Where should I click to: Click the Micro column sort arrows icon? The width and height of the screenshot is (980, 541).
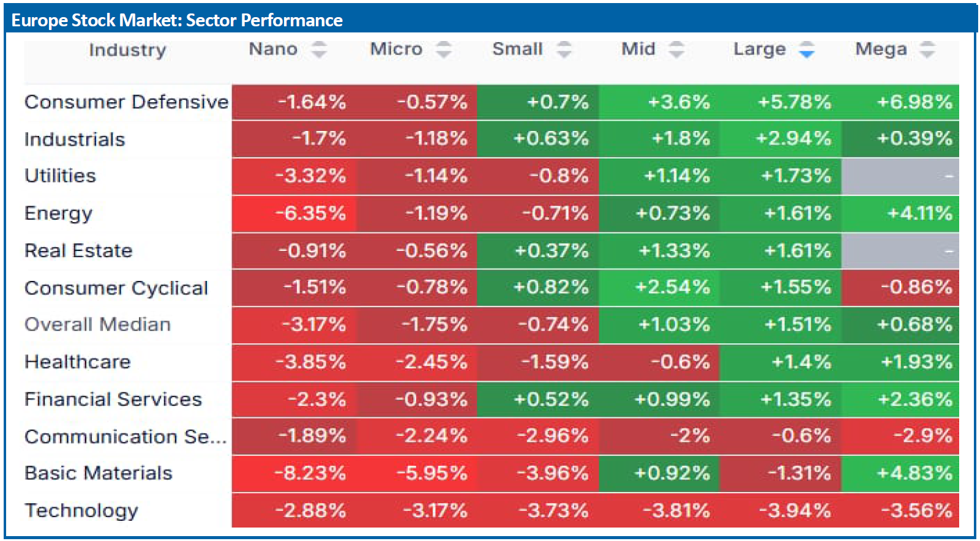[x=444, y=50]
